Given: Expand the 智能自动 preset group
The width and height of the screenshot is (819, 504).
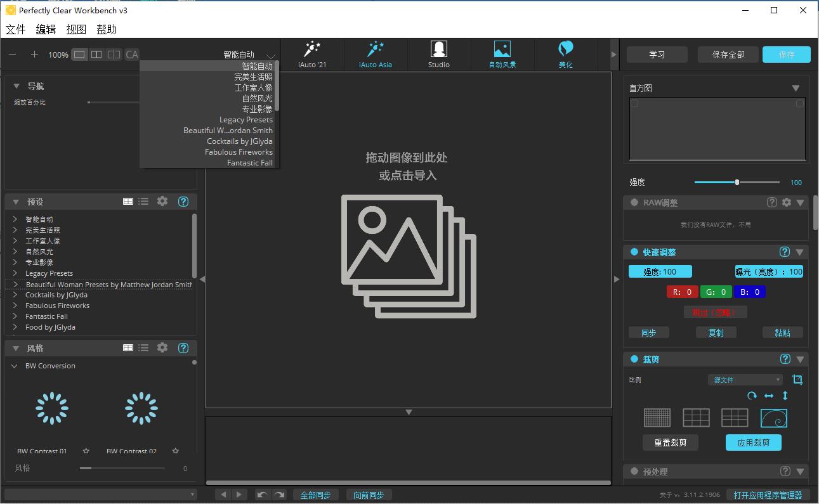Looking at the screenshot, I should tap(15, 219).
